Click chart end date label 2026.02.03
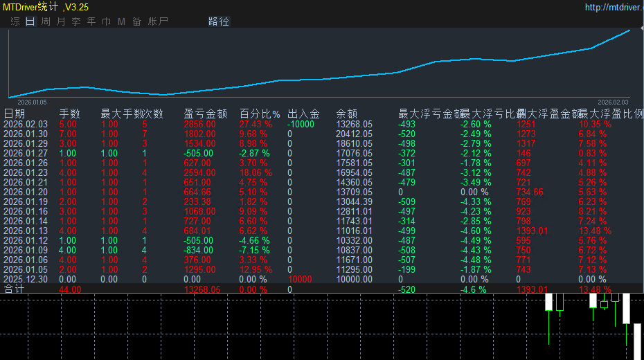 pos(614,102)
